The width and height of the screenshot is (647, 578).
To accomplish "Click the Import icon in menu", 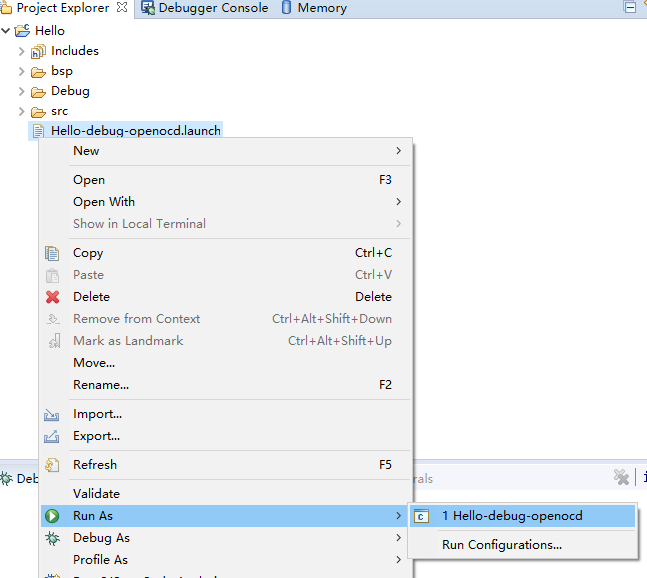I will point(52,414).
